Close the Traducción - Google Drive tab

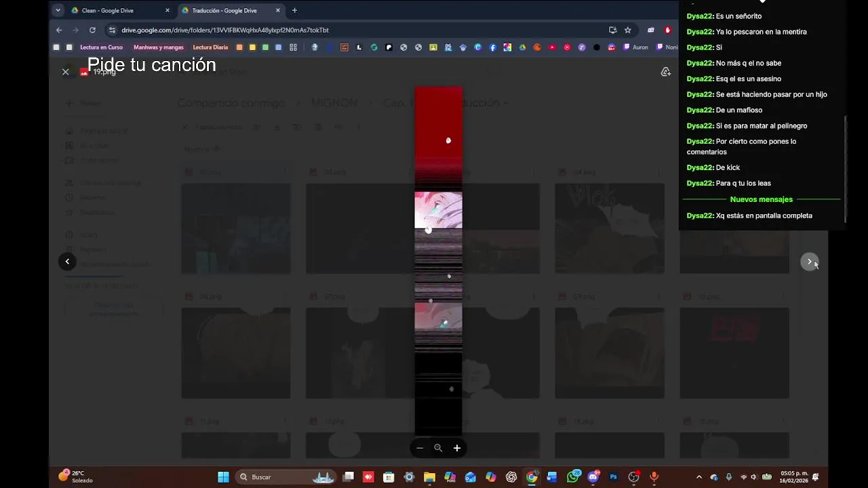point(278,10)
